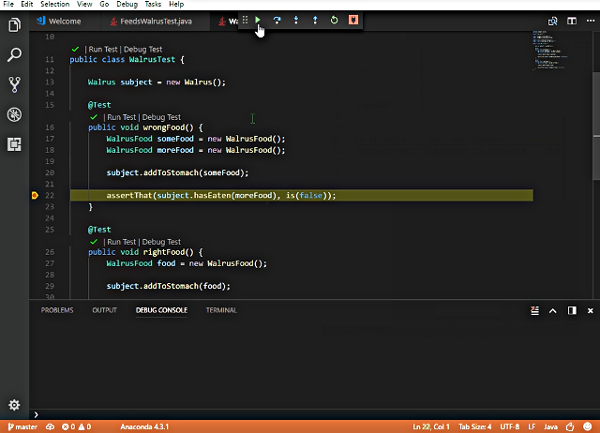Open the Help menu

tap(176, 4)
